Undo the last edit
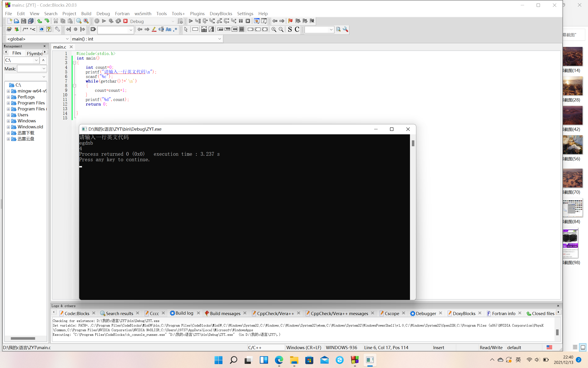The height and width of the screenshot is (368, 588). pyautogui.click(x=39, y=21)
